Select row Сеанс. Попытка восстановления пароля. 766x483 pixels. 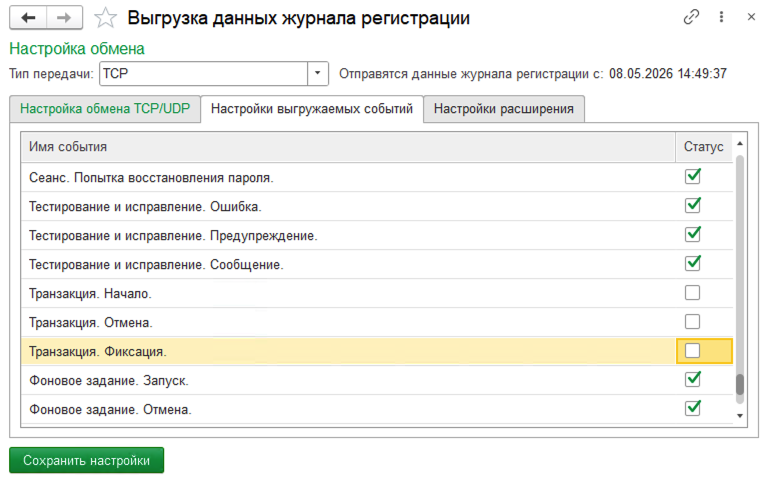tap(377, 177)
